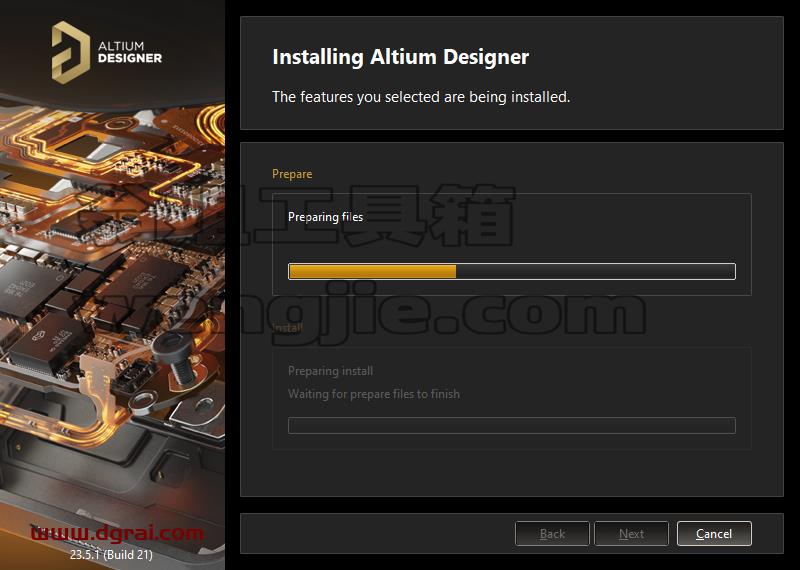The width and height of the screenshot is (800, 570).
Task: Click the Preparing files progress bar
Action: tap(512, 271)
